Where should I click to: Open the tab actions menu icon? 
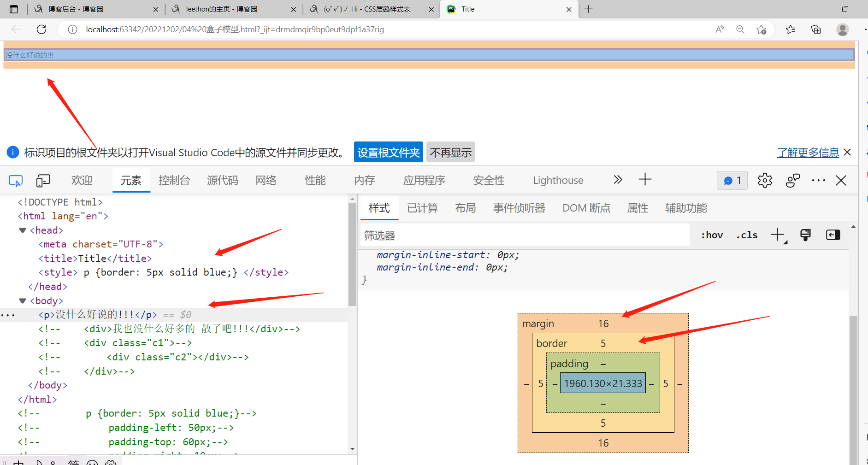[x=14, y=9]
